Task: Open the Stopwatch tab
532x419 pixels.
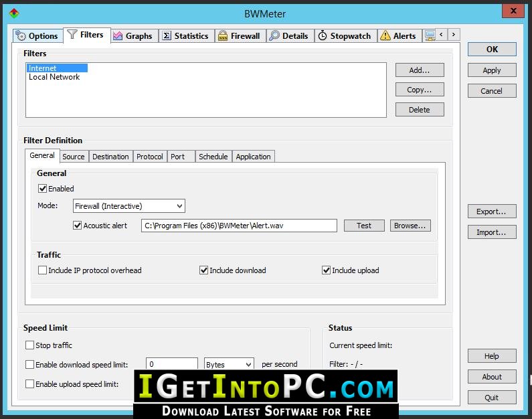Action: [346, 35]
